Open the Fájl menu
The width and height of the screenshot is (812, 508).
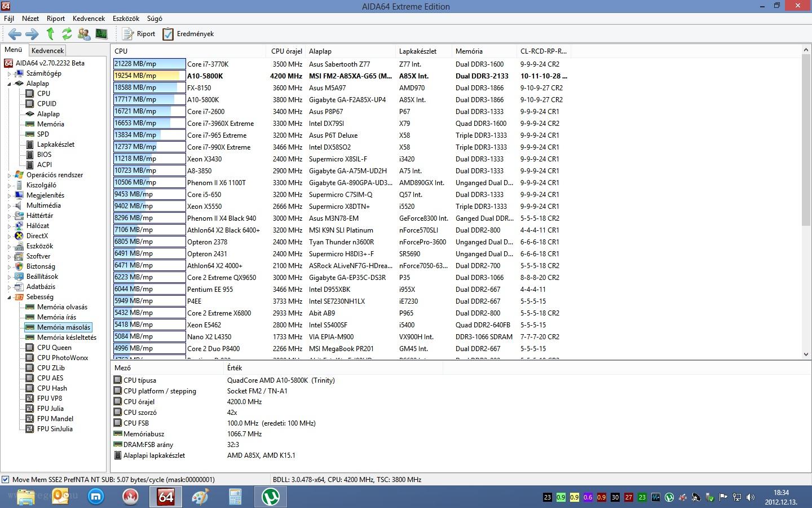coord(9,19)
